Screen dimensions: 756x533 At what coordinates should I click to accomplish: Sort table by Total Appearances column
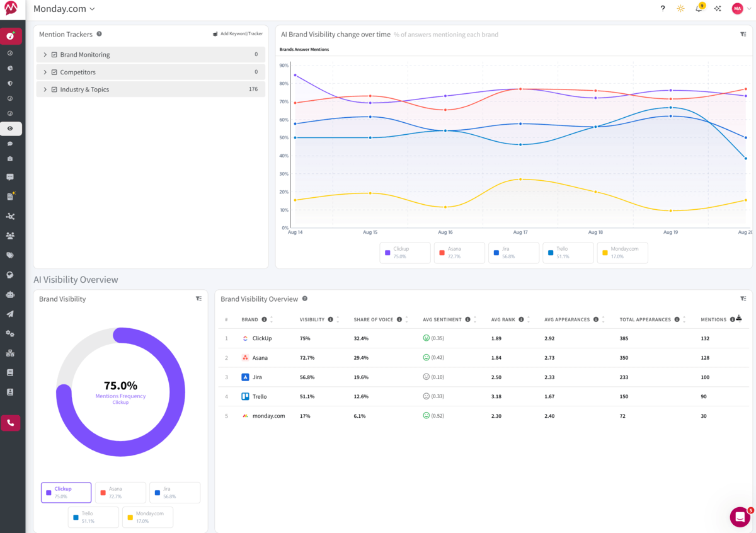[684, 319]
